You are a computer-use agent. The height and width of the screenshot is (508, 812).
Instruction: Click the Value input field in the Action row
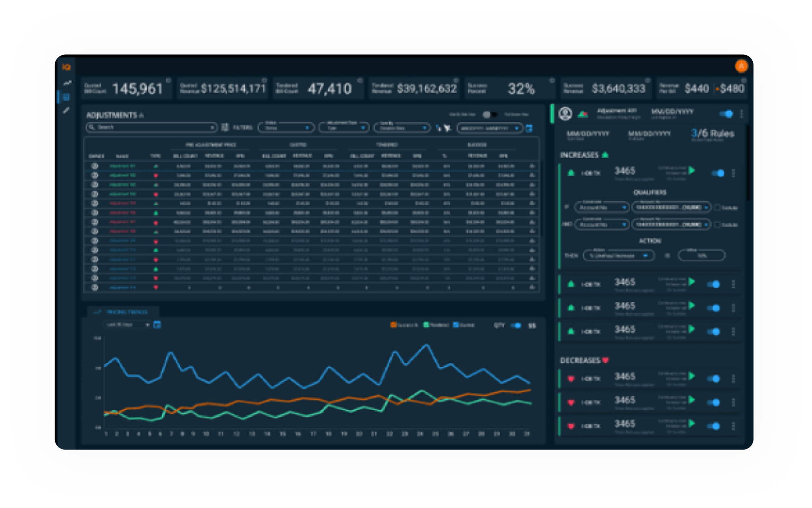(702, 256)
